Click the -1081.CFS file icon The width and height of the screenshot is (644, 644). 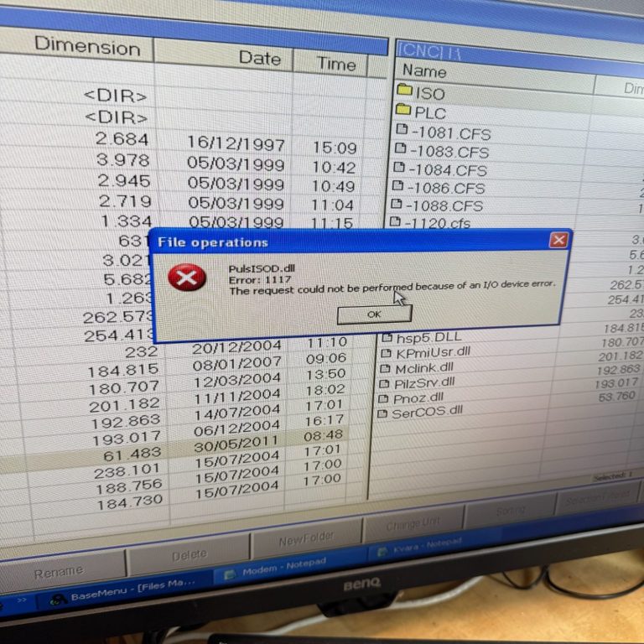click(x=401, y=131)
